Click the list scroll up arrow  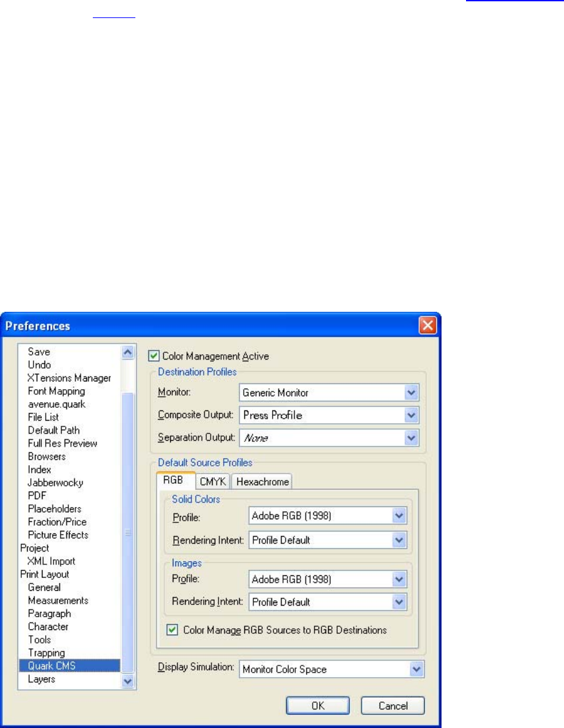(128, 352)
